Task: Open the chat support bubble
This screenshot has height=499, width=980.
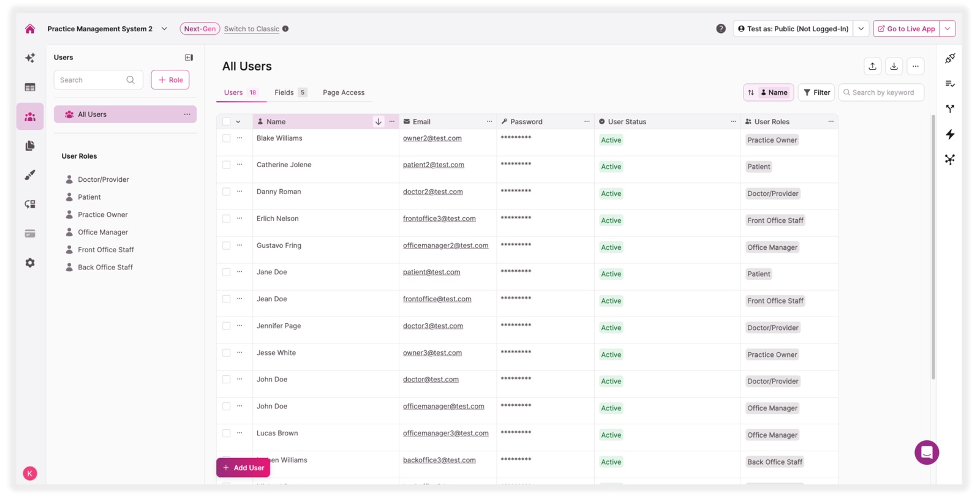Action: [926, 452]
